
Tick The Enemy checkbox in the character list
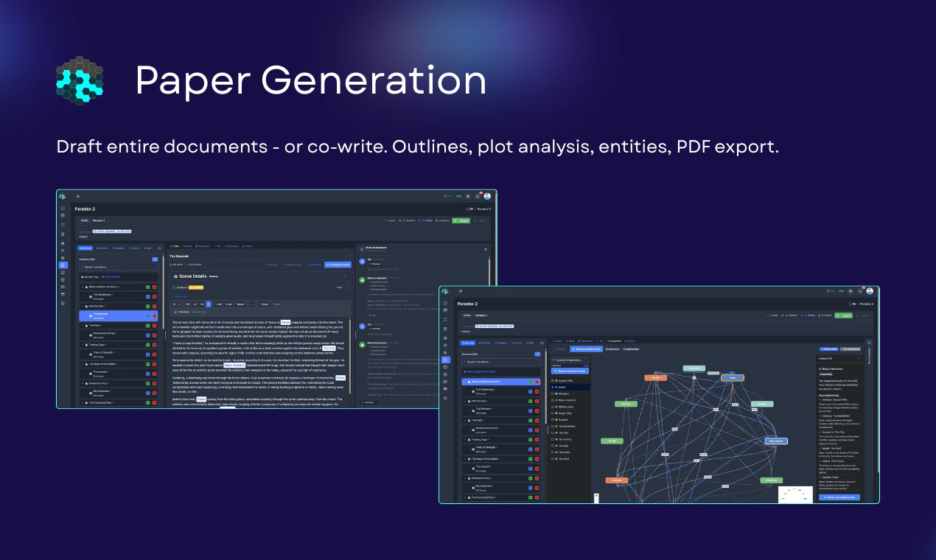click(553, 439)
